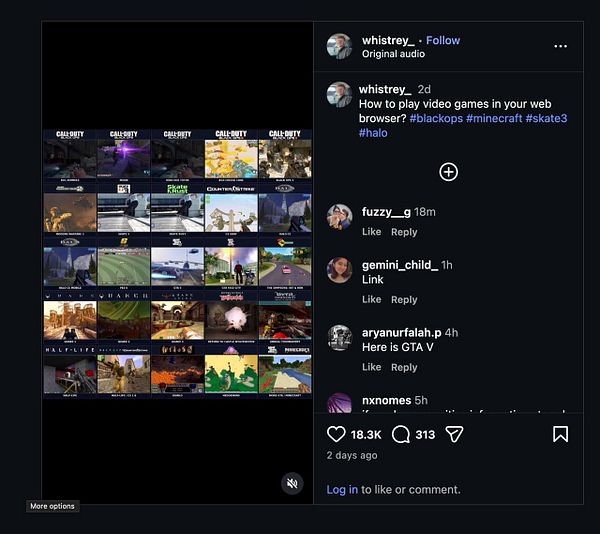Open the #skate3 hashtag
600x534 pixels.
546,118
